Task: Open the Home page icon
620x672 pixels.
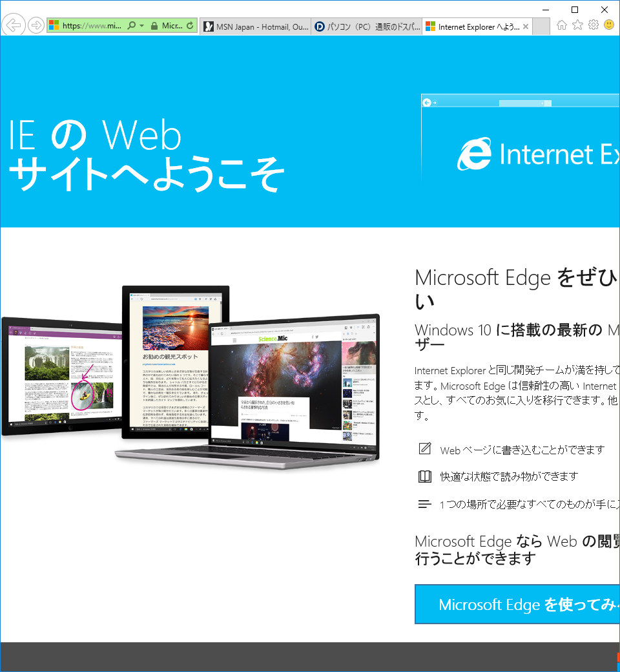Action: pyautogui.click(x=562, y=25)
